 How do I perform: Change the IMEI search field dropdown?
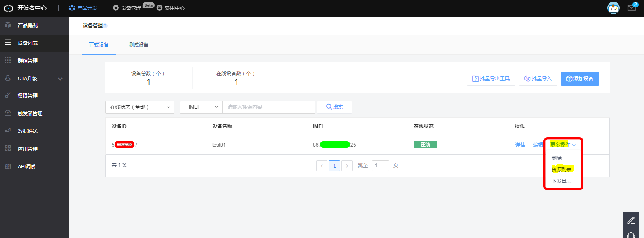(x=201, y=107)
